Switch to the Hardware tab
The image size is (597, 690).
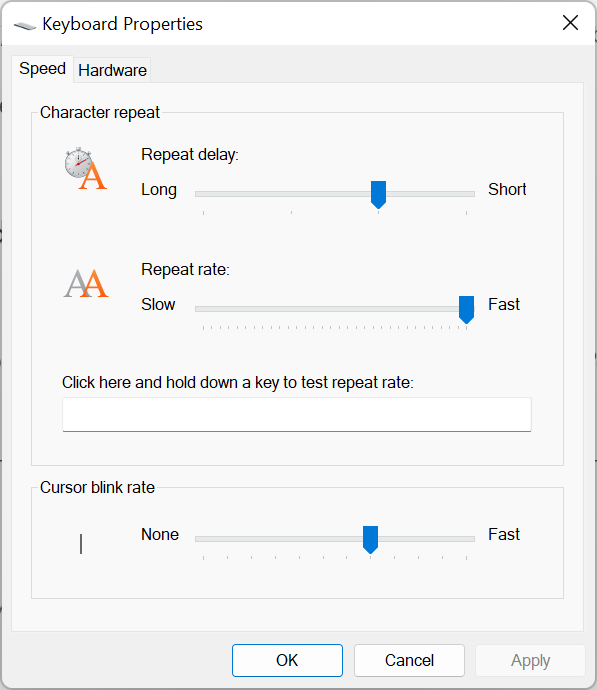112,70
